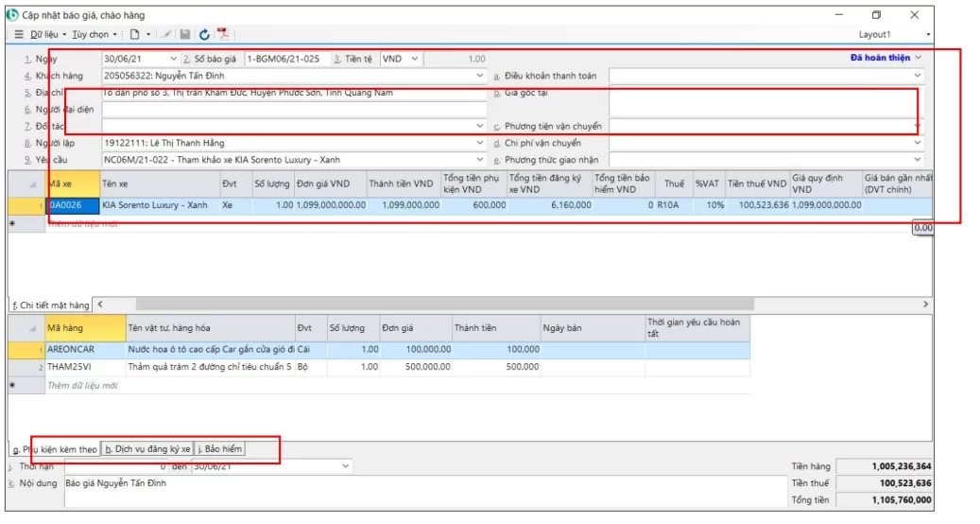Click the new document icon

click(x=135, y=35)
